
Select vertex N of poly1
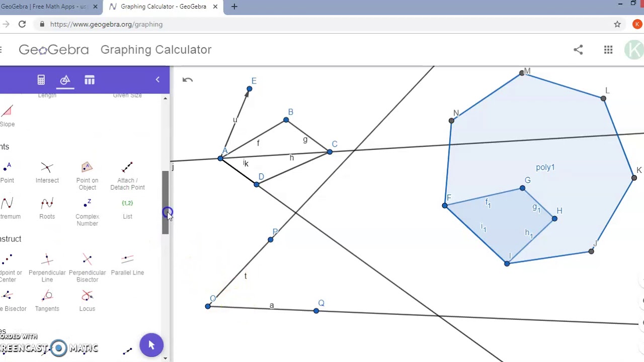[451, 121]
